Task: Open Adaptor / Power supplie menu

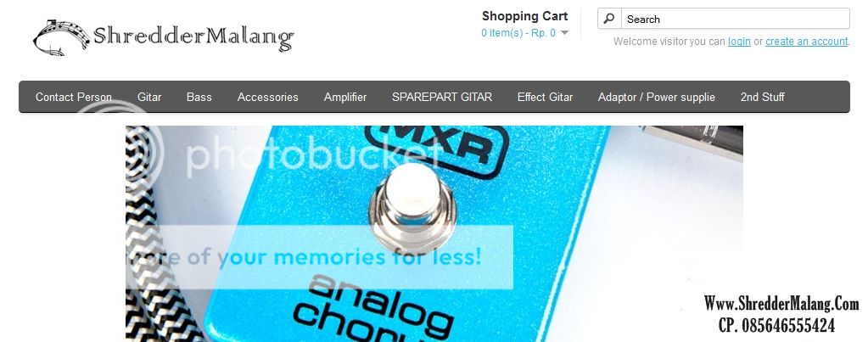Action: pyautogui.click(x=657, y=97)
